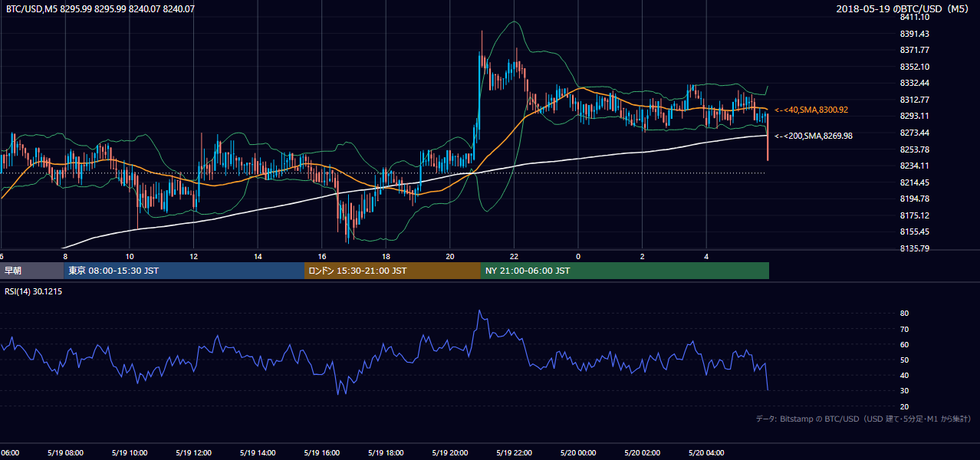Click the bottom time label 5/19 12:00
The image size is (980, 460).
192,453
